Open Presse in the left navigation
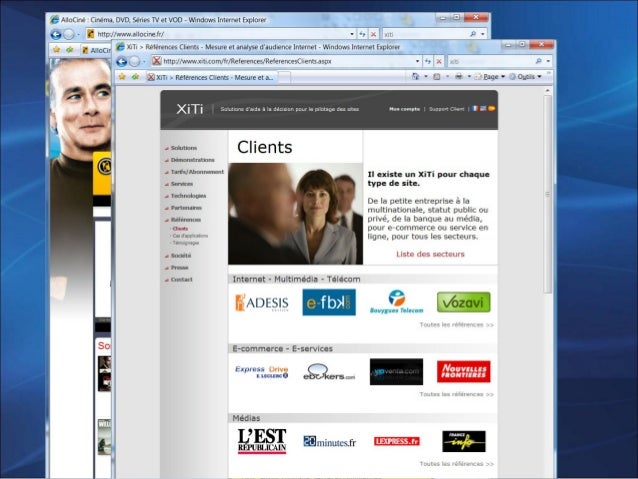638x479 pixels. (x=179, y=267)
